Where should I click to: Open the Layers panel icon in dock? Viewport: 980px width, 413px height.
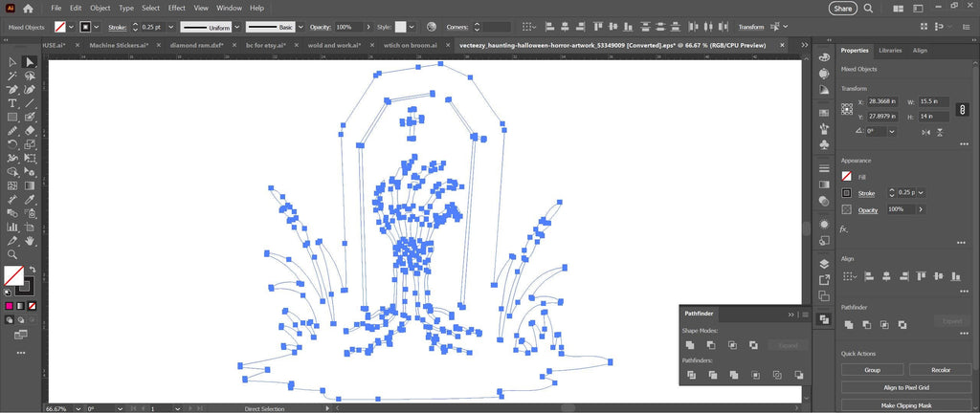[824, 263]
